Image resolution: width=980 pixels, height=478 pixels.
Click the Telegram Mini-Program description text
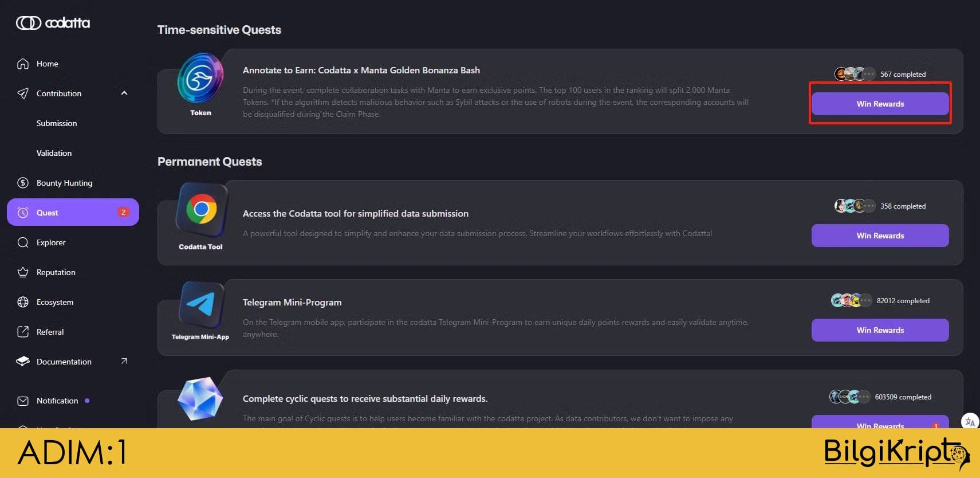pos(496,328)
